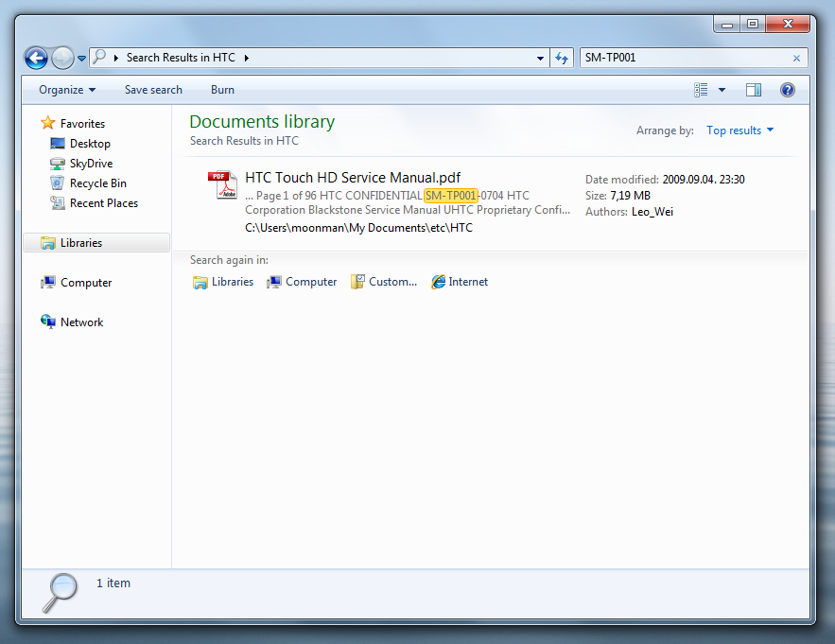
Task: Click path C:\Users\moonman\My Documents\etc\HTC
Action: (359, 228)
